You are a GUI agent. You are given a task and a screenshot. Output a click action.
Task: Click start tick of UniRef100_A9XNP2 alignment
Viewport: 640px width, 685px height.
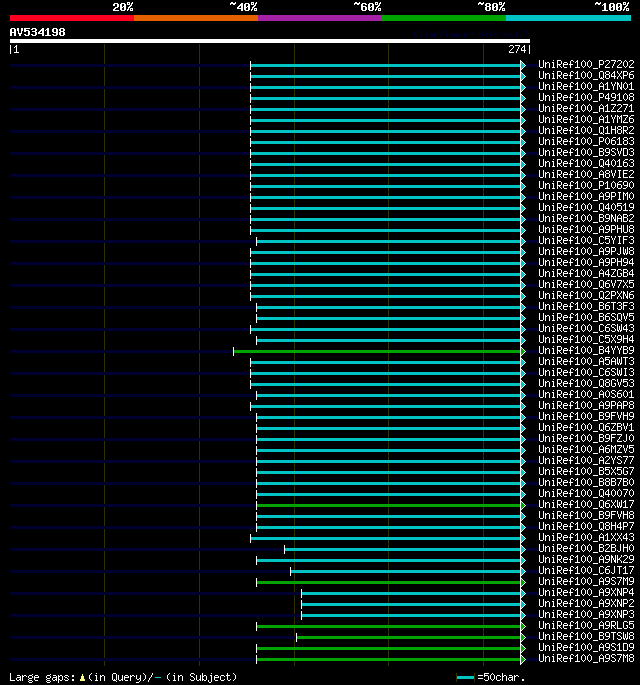tap(301, 604)
